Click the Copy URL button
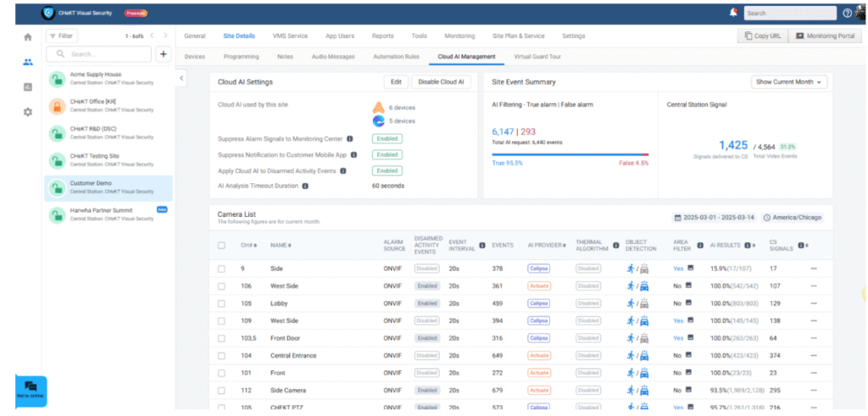 point(761,36)
